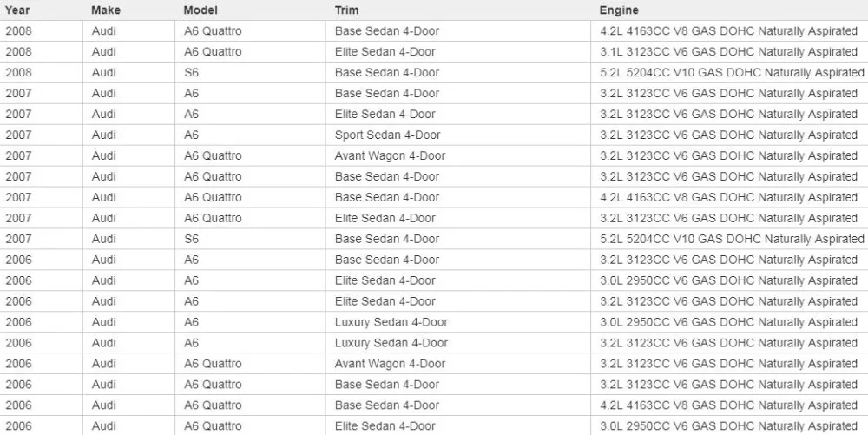Select the 2007 A6 Quattro Avant Wagon trim
Viewport: 868px width, 435px height.
click(390, 156)
